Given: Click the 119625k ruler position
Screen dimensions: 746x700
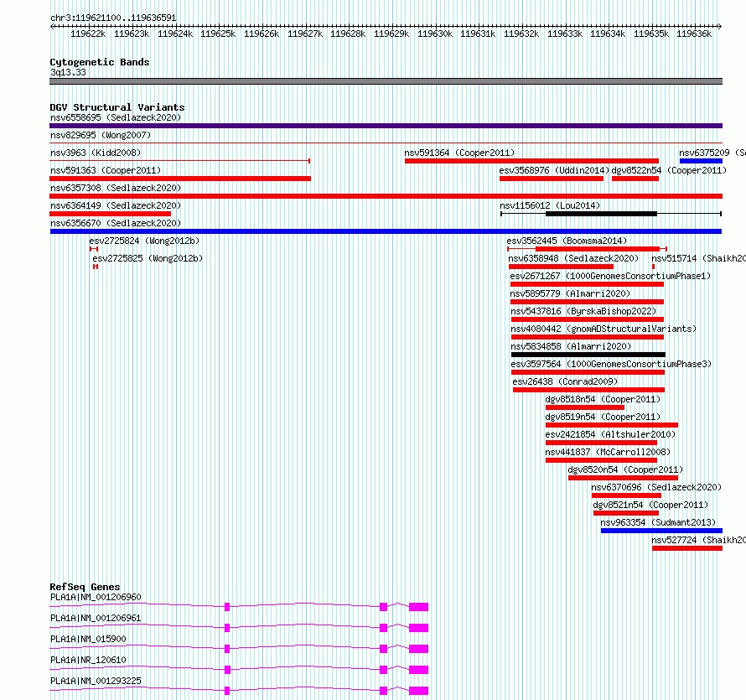Looking at the screenshot, I should click(x=218, y=34).
